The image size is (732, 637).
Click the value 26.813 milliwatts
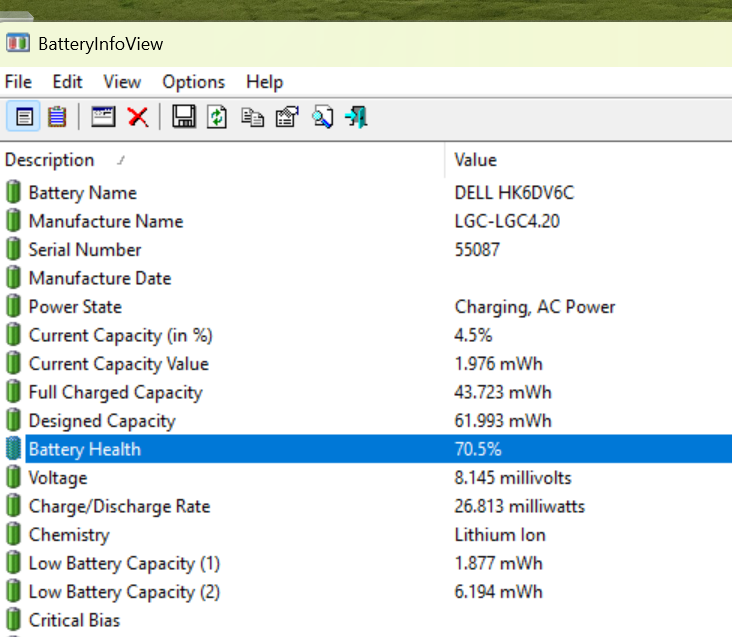(x=520, y=506)
